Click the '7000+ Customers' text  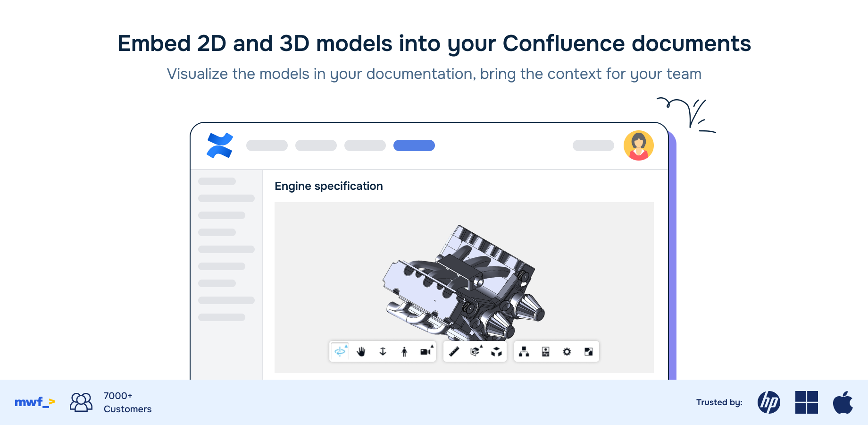tap(127, 402)
